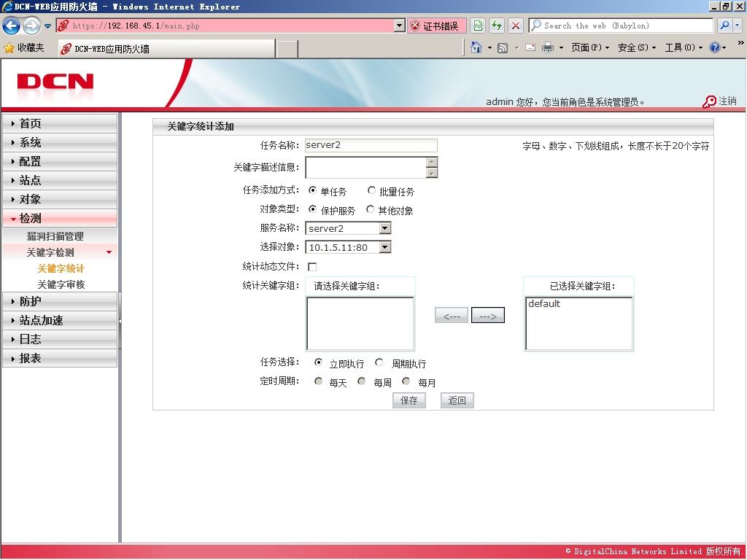Click the certificate error shield icon
This screenshot has height=560, width=747.
tap(415, 26)
